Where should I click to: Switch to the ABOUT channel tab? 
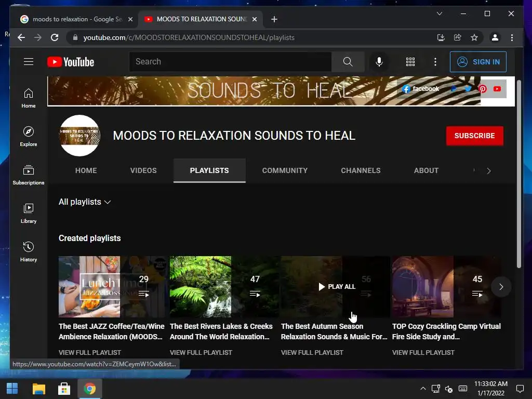[426, 170]
